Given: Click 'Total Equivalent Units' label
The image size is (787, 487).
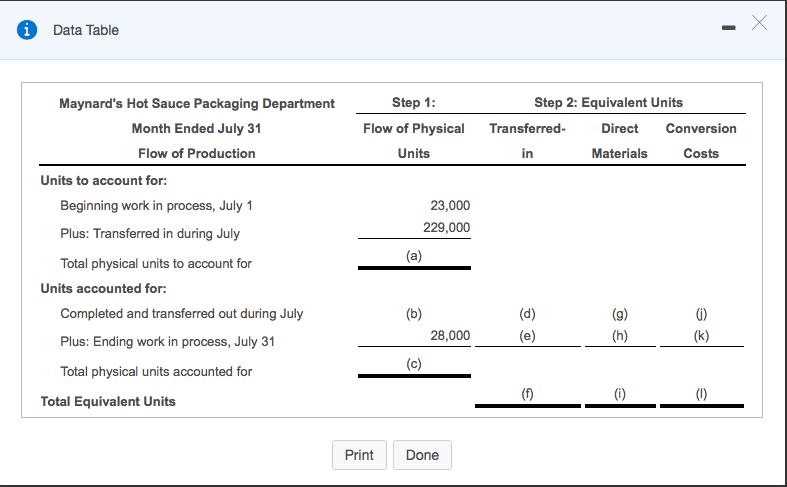Looking at the screenshot, I should [108, 401].
